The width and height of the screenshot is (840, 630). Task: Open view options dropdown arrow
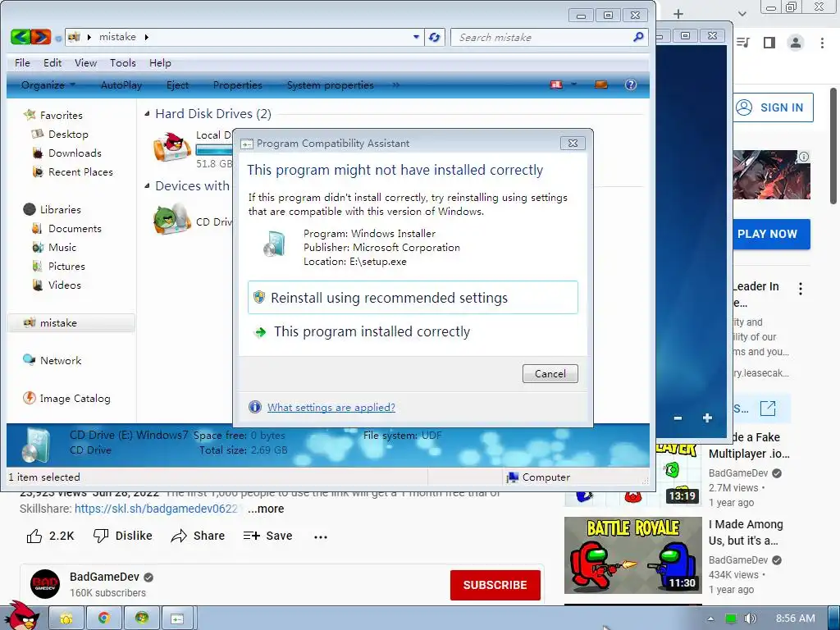coord(573,84)
